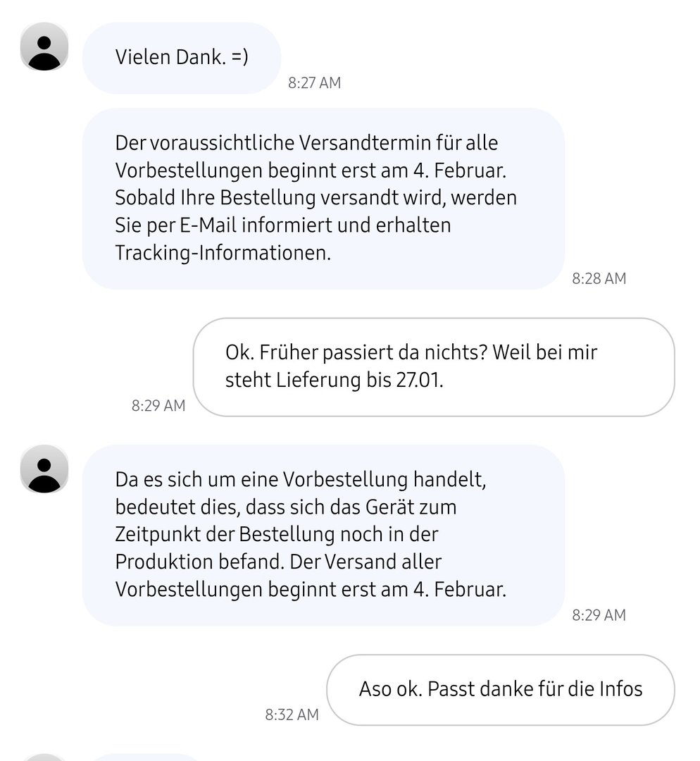Viewport: 700px width, 761px height.
Task: Click the word "Tracking-Informationen" in the message
Action: pos(223,254)
